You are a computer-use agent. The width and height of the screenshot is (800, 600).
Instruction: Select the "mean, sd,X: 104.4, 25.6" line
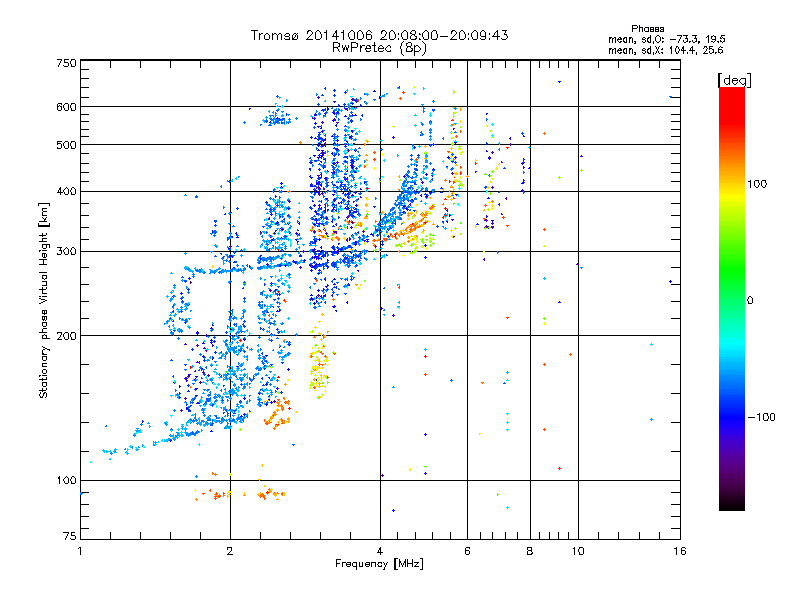(x=665, y=50)
